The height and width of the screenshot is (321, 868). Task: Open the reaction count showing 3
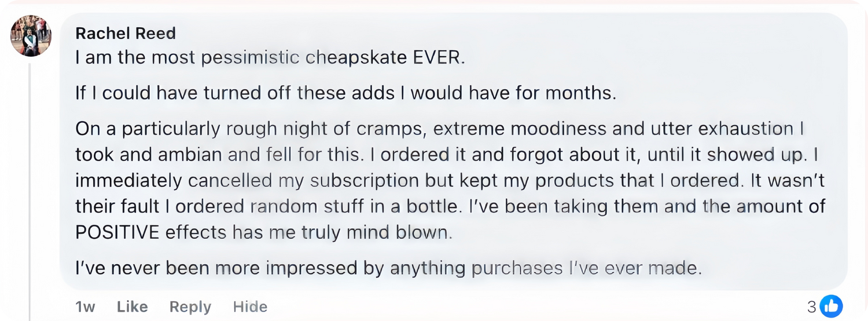[x=812, y=307]
